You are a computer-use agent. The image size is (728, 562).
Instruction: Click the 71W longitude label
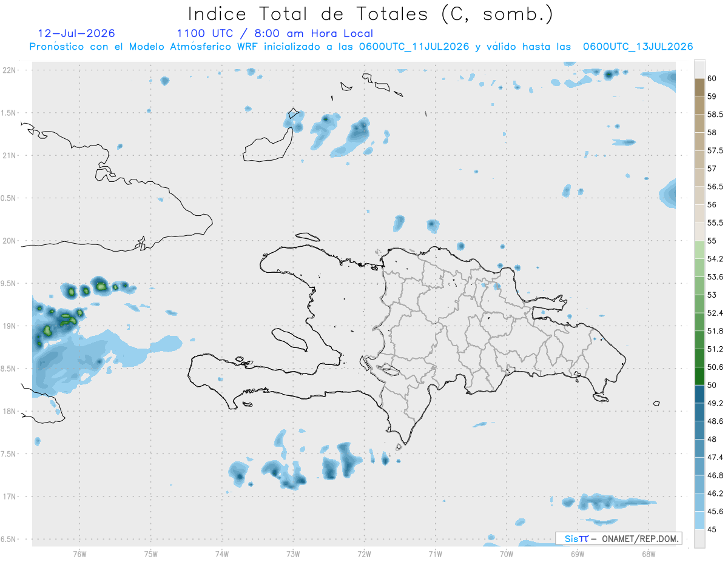[435, 554]
